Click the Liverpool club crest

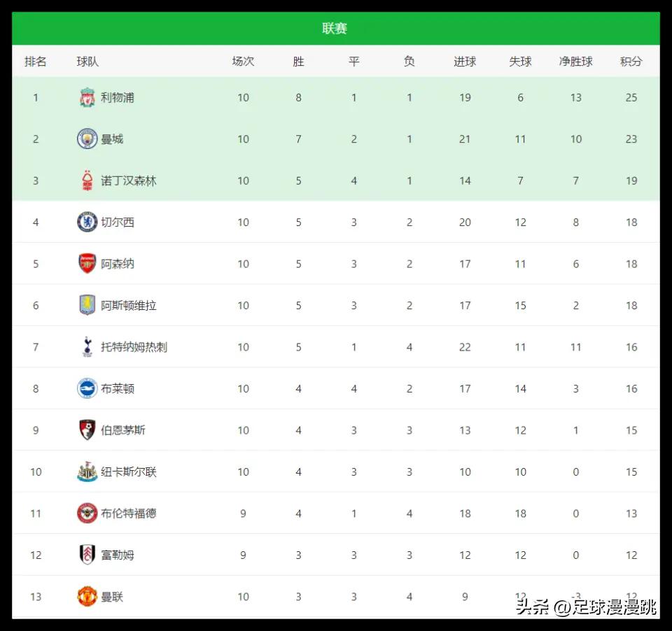click(87, 97)
